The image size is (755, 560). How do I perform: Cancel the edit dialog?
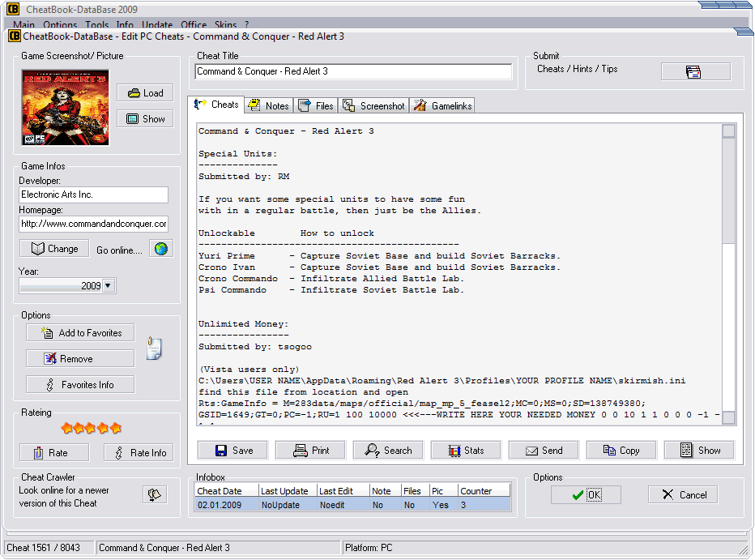pos(683,494)
